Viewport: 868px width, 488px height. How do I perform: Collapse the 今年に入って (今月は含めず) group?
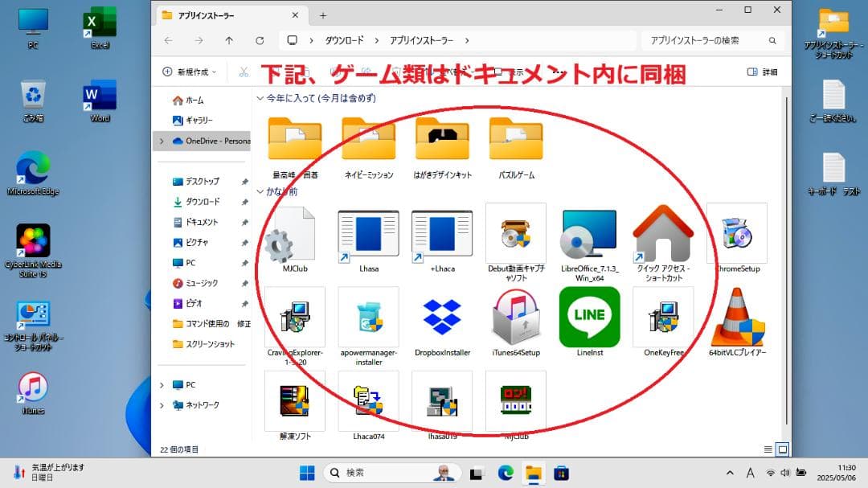[x=260, y=98]
